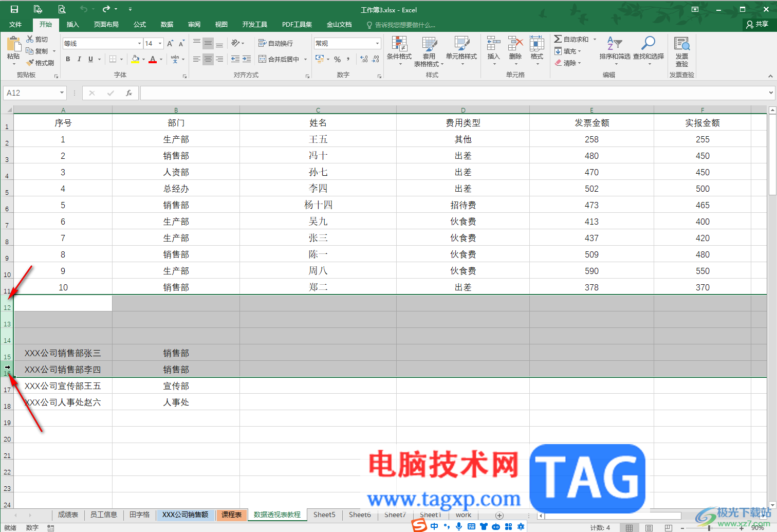The height and width of the screenshot is (532, 777).
Task: Switch to Page Break Preview in status bar
Action: tap(668, 528)
